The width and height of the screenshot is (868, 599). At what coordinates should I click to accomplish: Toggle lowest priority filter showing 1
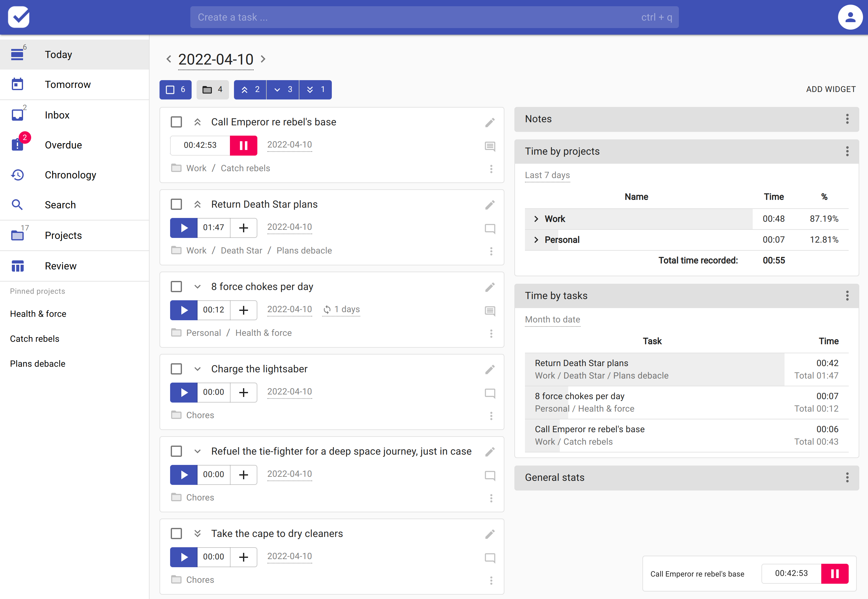[315, 90]
